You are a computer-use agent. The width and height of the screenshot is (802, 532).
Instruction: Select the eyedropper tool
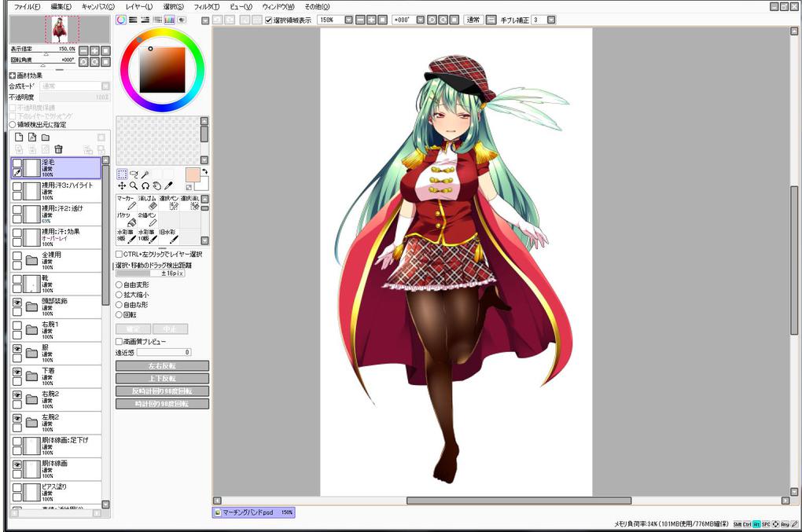(168, 186)
